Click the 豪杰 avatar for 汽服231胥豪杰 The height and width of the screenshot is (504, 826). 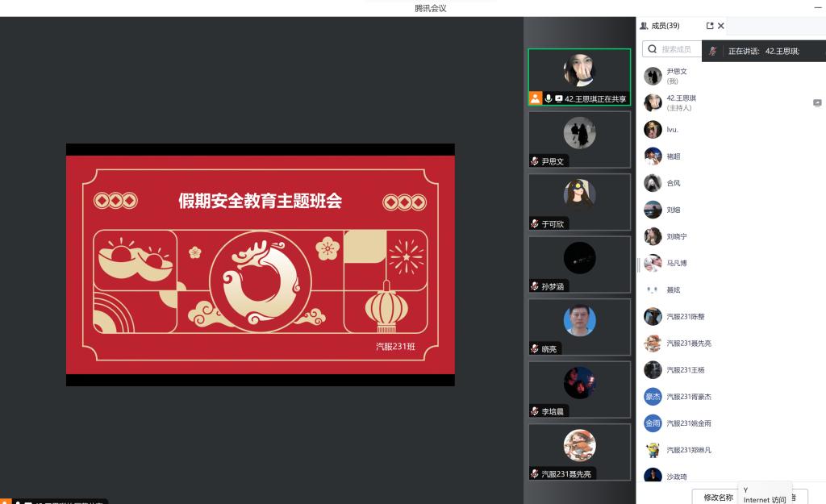pos(653,397)
